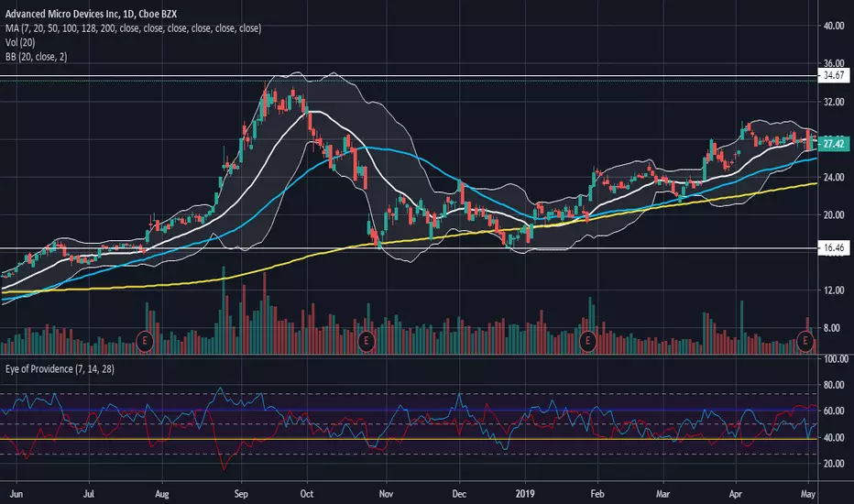Click the Nov label on time axis
Screen dimensions: 854x504
386,494
